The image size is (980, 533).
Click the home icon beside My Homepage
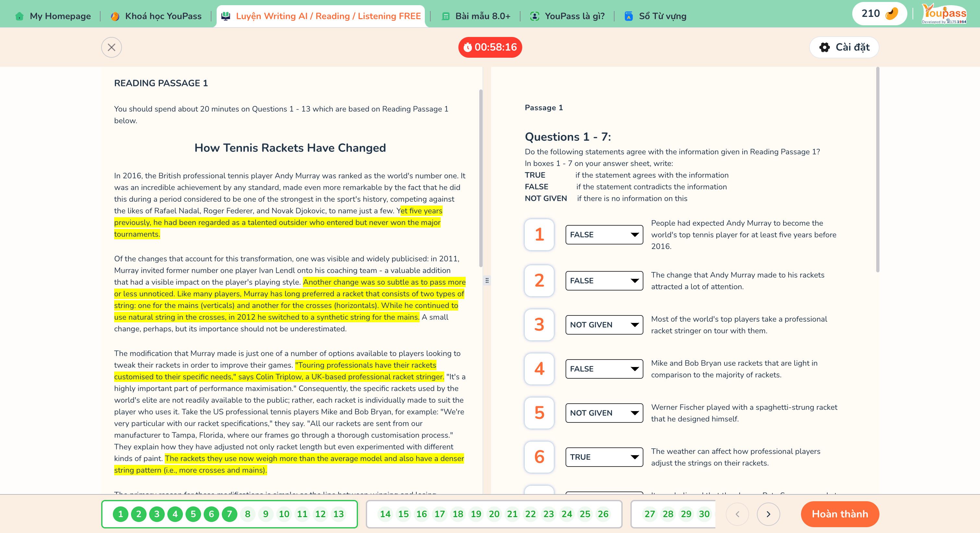[x=19, y=16]
